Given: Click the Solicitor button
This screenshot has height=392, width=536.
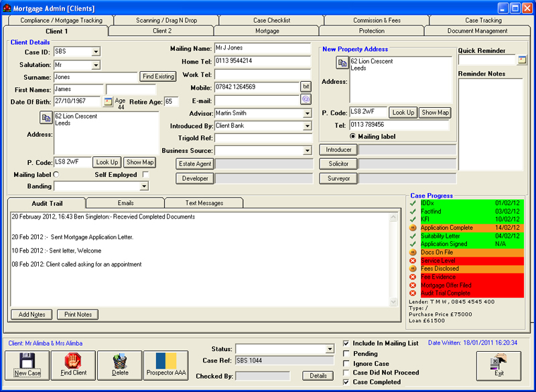Looking at the screenshot, I should tap(338, 164).
